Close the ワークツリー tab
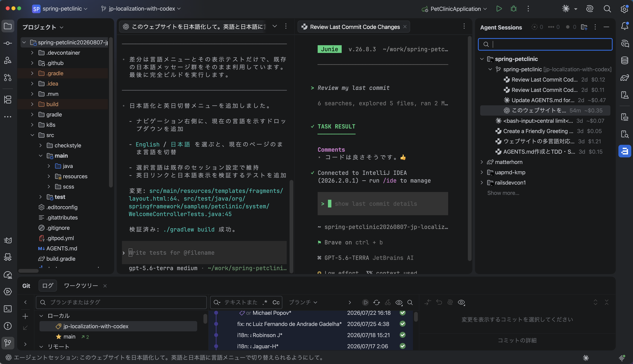 [105, 286]
